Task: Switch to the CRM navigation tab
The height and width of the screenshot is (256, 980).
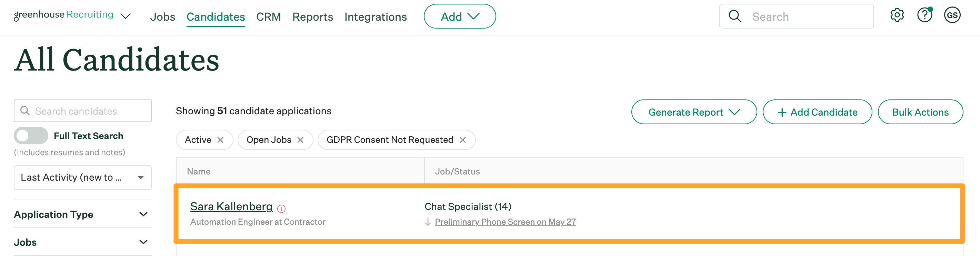Action: 268,17
